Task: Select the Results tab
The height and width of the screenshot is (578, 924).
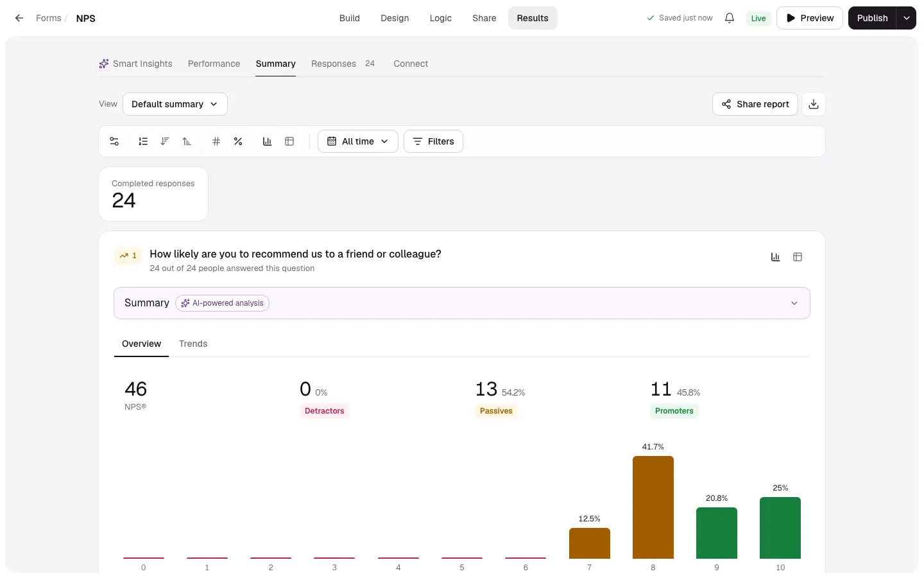Action: tap(533, 18)
